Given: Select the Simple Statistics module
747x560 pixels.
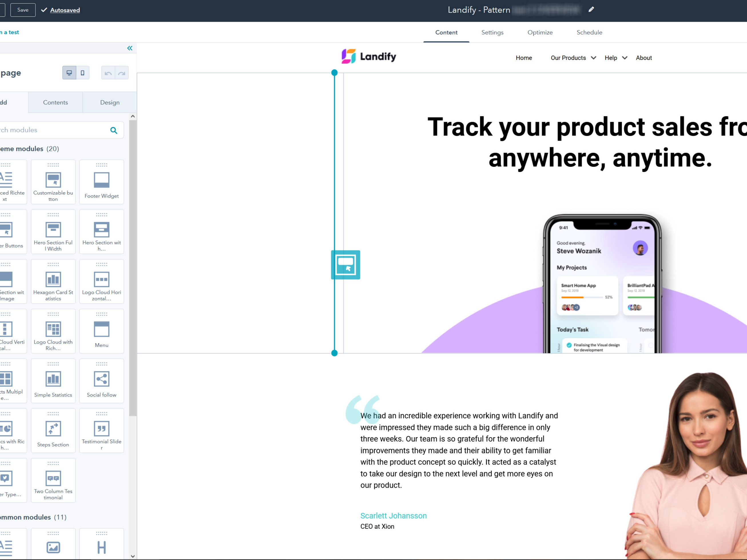Looking at the screenshot, I should [53, 381].
